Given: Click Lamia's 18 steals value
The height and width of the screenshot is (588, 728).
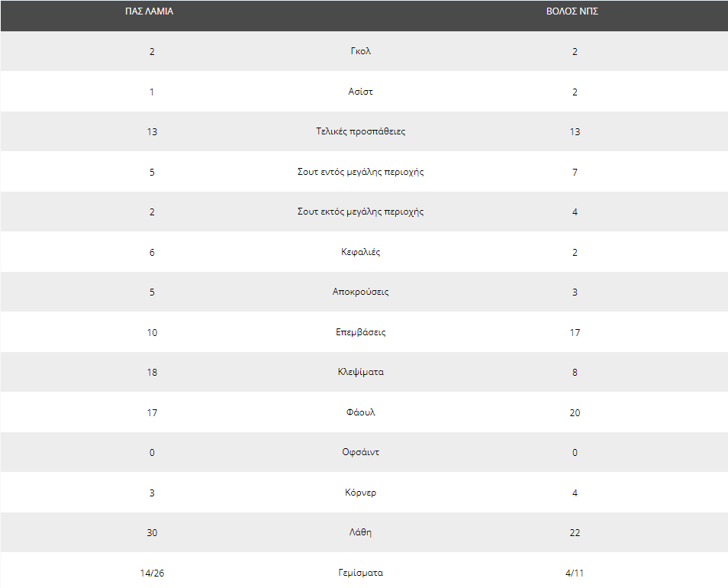Looking at the screenshot, I should tap(153, 373).
